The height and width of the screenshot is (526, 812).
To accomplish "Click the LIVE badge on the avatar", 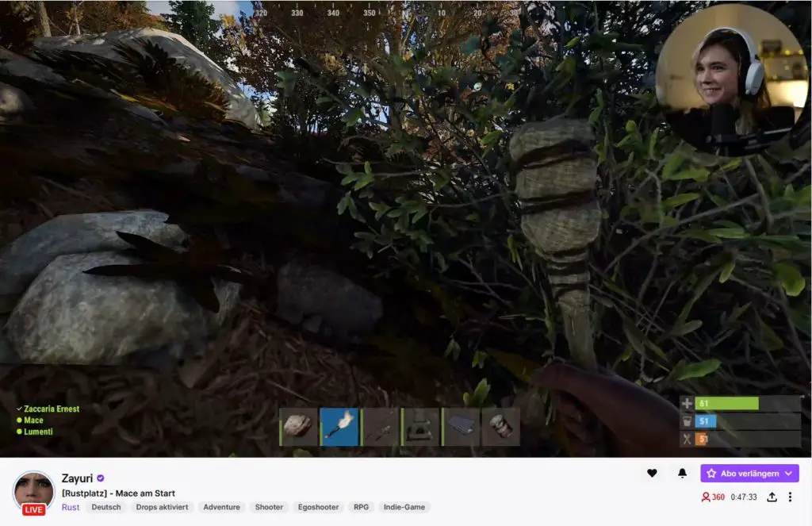I will pos(33,510).
